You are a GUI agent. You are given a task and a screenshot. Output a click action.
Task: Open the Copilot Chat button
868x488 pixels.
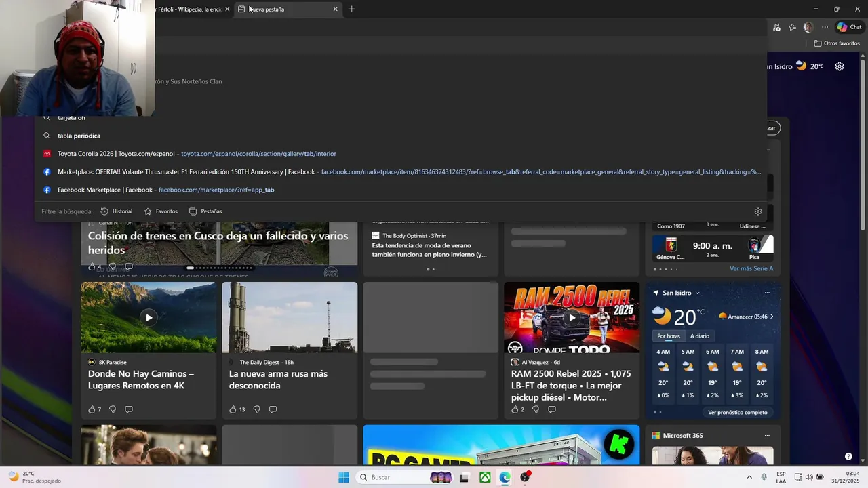coord(849,27)
